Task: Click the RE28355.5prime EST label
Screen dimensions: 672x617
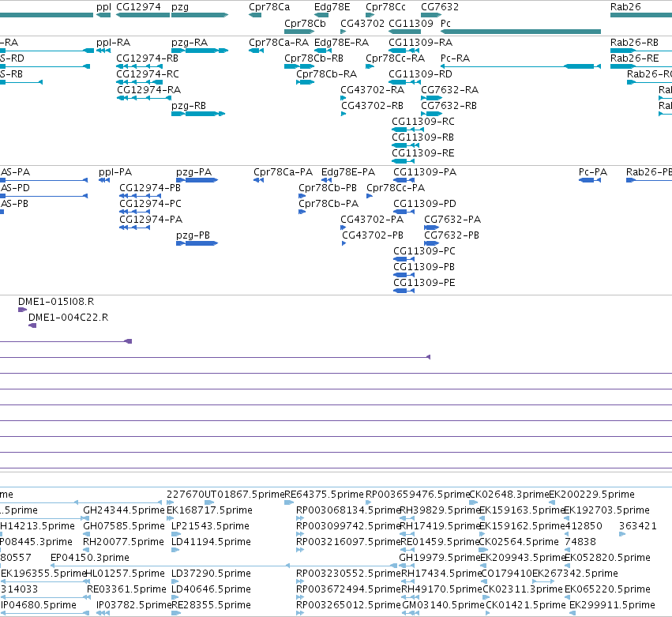Action: point(211,605)
